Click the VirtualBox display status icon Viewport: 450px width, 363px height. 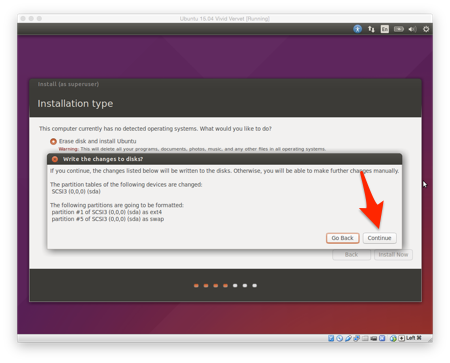tap(374, 338)
